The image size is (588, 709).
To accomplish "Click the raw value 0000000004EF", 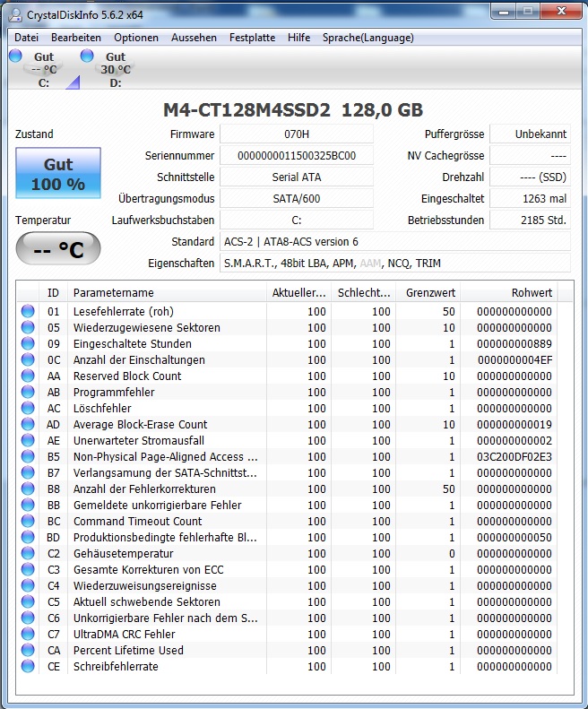I will [514, 360].
